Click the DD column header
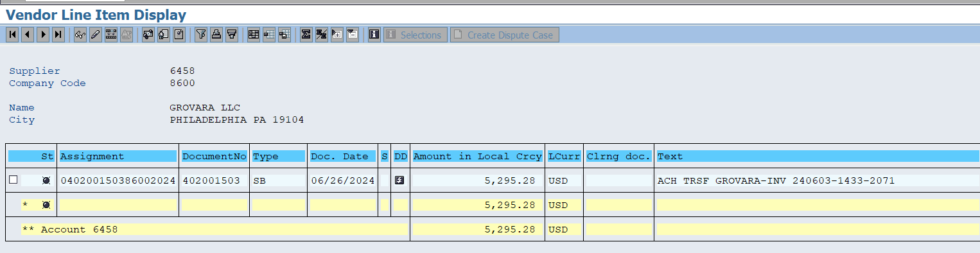This screenshot has height=253, width=980. click(400, 156)
